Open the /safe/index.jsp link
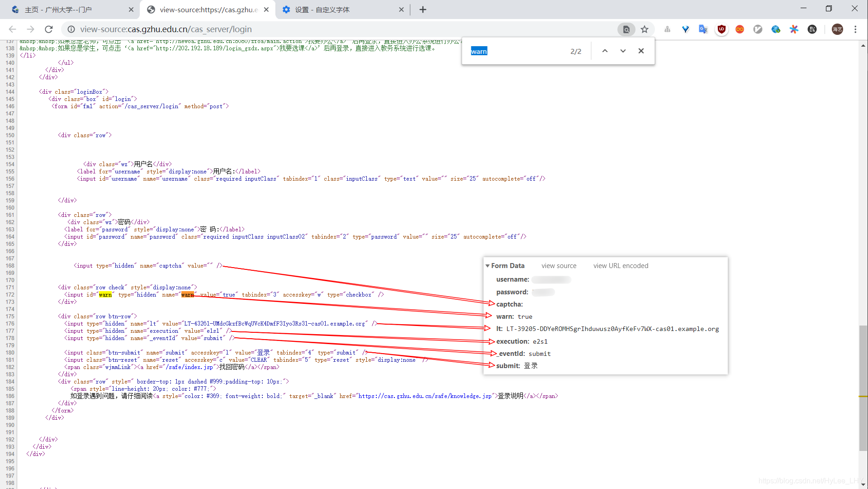This screenshot has width=868, height=489. click(x=189, y=367)
